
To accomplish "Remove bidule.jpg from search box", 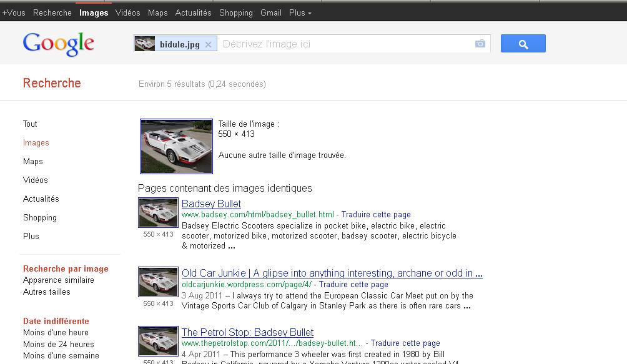I will pos(209,44).
